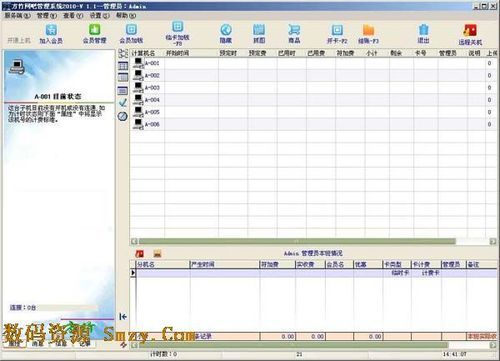Click the computer list horizontal scrollbar
The height and width of the screenshot is (361, 500).
(297, 241)
